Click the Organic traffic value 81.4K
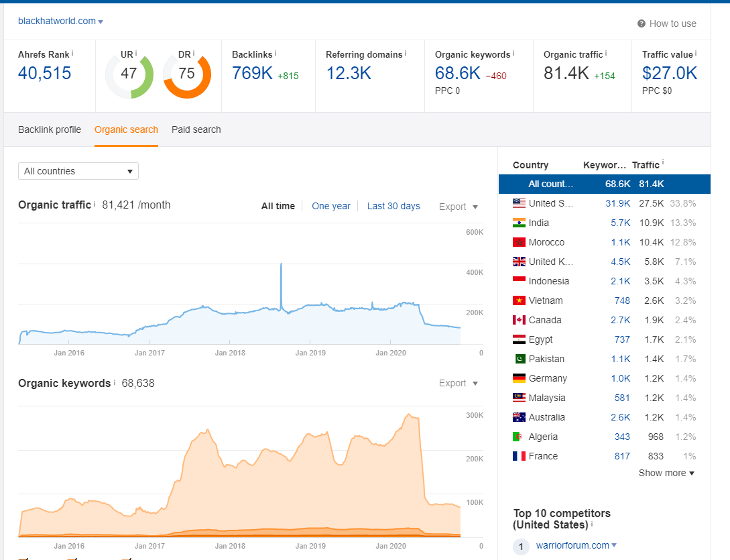Screen dimensions: 730x560 (x=566, y=73)
